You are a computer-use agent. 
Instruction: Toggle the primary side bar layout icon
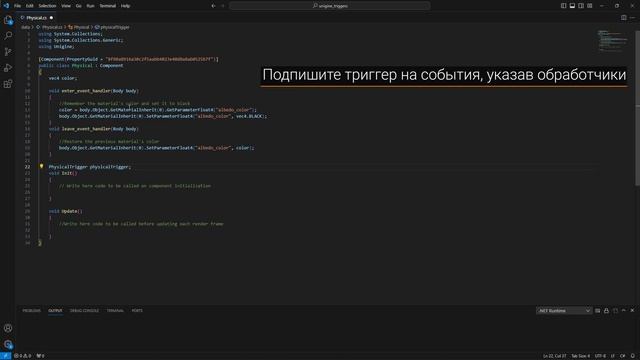tap(563, 6)
